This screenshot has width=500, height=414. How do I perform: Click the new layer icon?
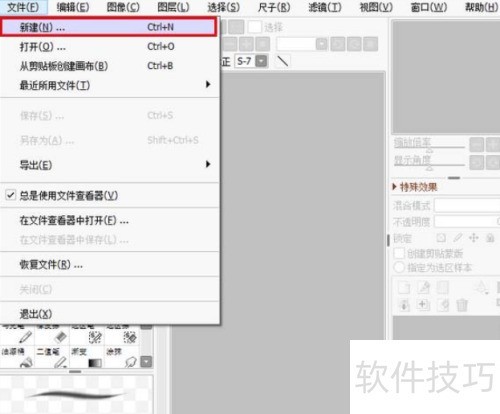pyautogui.click(x=404, y=288)
